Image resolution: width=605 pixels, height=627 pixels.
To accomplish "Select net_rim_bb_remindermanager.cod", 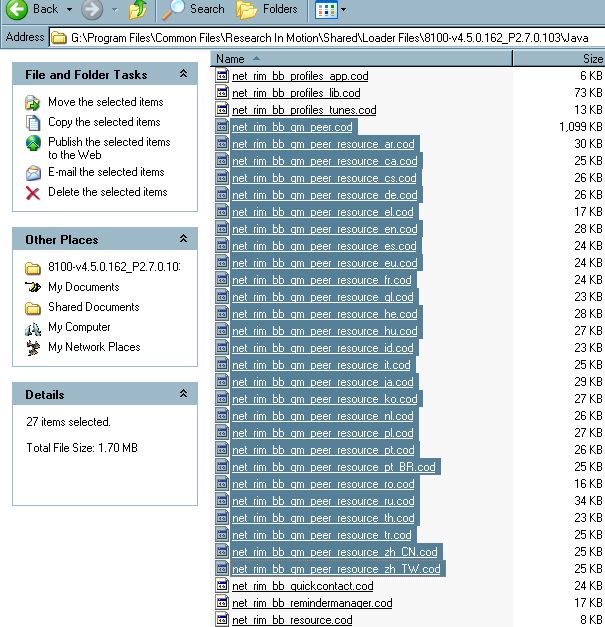I will 312,603.
